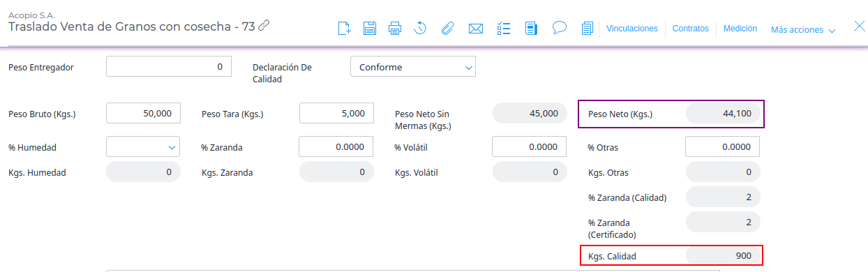
Task: Click the Peso Tara (Kgs.) field
Action: tap(336, 113)
